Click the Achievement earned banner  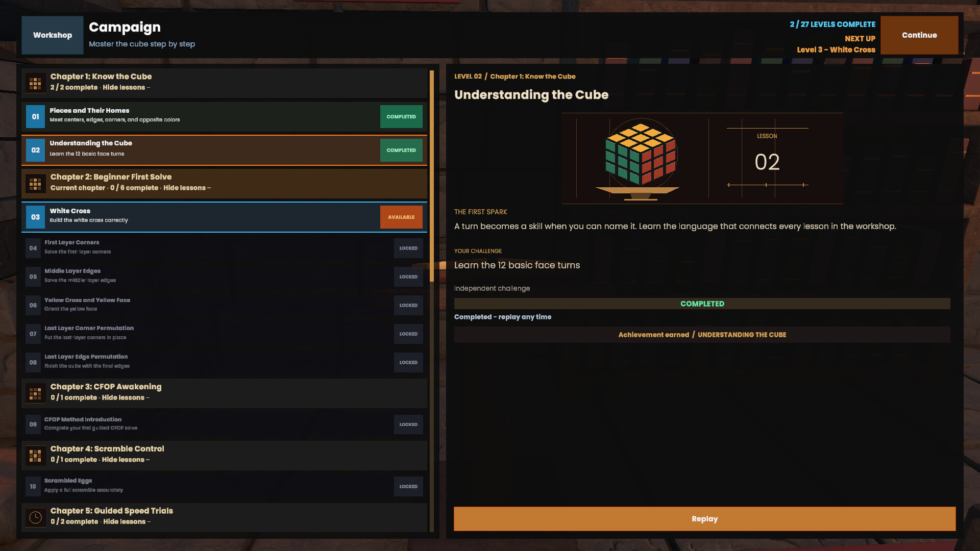click(702, 335)
